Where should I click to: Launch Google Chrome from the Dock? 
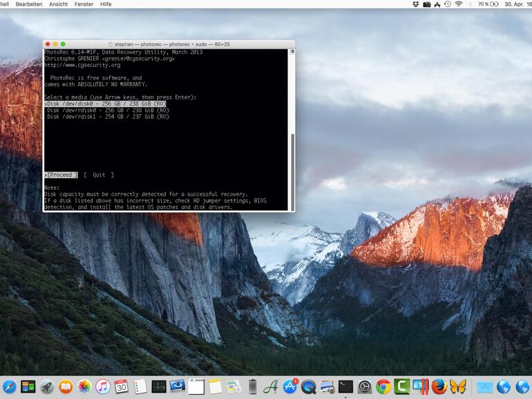click(383, 387)
